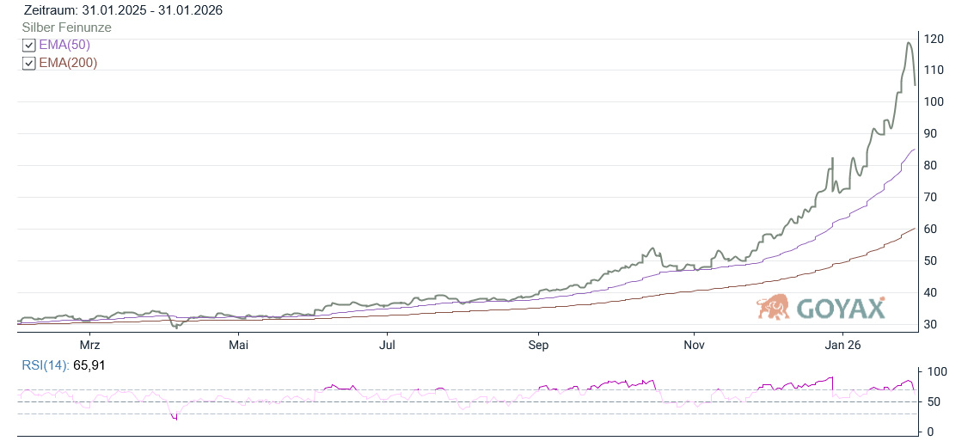Click the GOYAX bull logo icon
This screenshot has width=980, height=441.
click(x=774, y=307)
